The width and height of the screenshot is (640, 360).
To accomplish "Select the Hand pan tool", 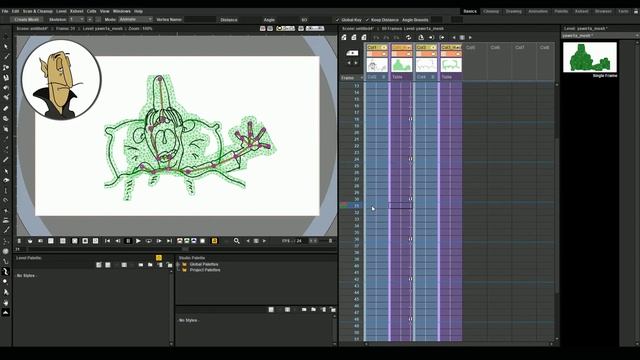I will click(x=6, y=302).
